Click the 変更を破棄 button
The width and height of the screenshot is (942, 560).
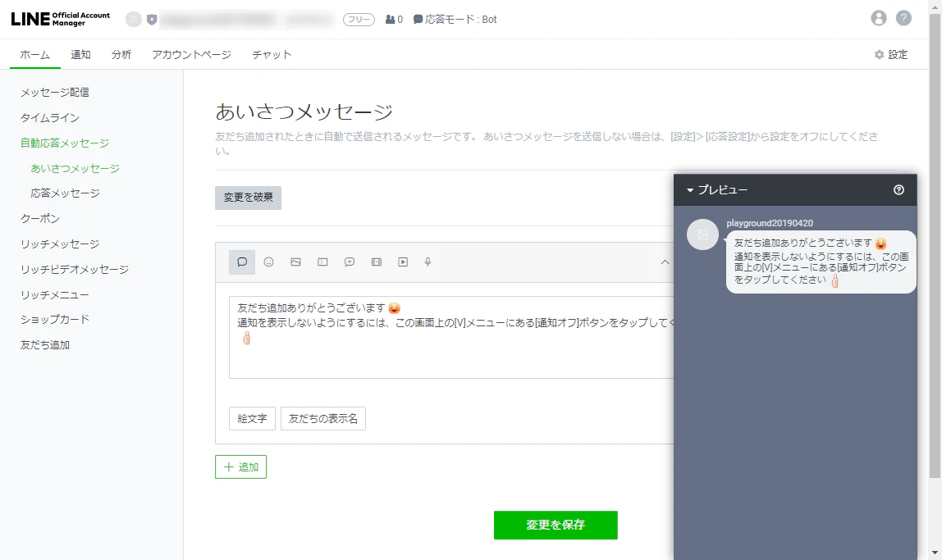(248, 198)
